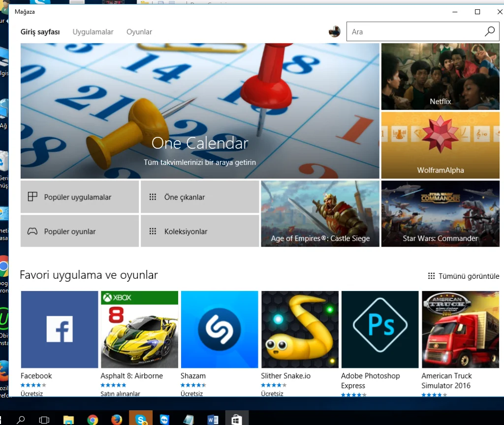Open the Star Wars: Commander tile
The width and height of the screenshot is (504, 425).
(441, 214)
